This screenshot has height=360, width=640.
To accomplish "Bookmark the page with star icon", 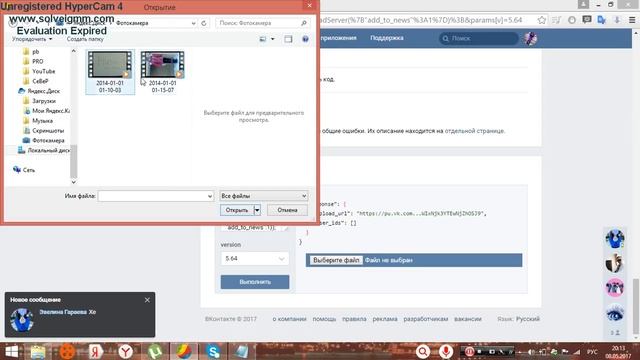I will click(542, 20).
